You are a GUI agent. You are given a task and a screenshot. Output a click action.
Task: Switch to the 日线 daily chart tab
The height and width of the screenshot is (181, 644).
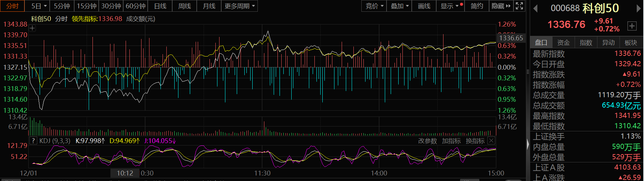tap(160, 6)
